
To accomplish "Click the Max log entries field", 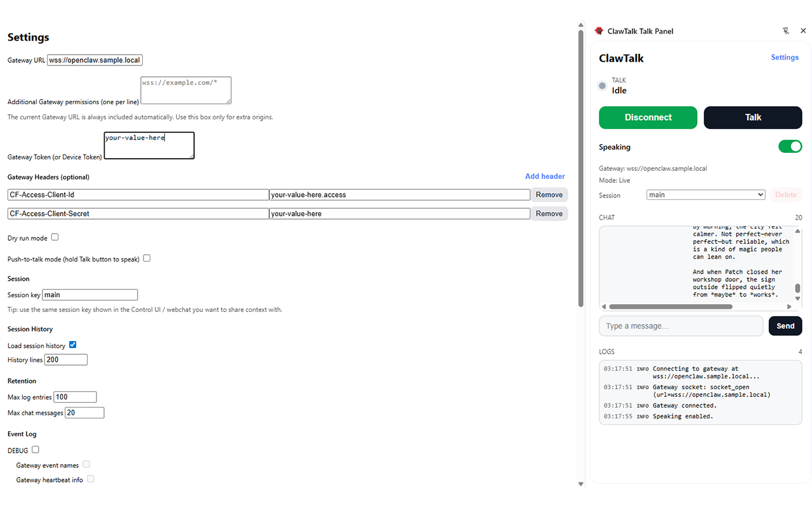I will pos(75,397).
